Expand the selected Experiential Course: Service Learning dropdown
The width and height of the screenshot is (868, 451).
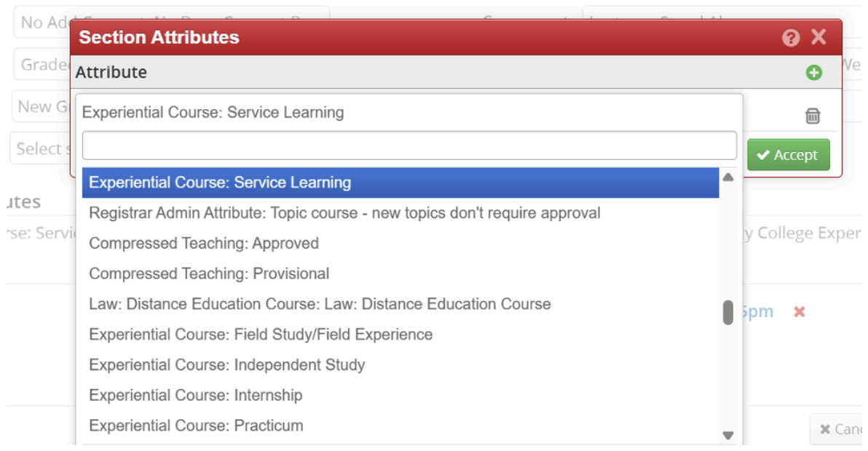pyautogui.click(x=409, y=113)
